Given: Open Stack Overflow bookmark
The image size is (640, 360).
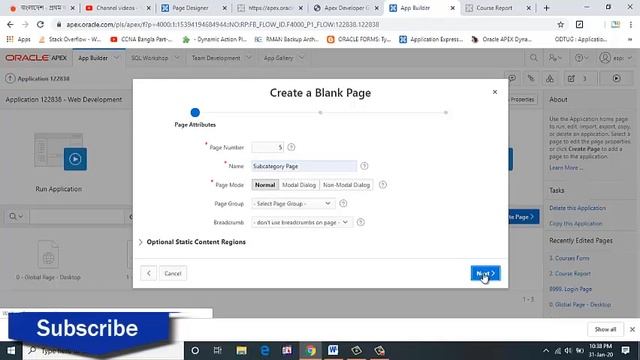Looking at the screenshot, I should [70, 39].
